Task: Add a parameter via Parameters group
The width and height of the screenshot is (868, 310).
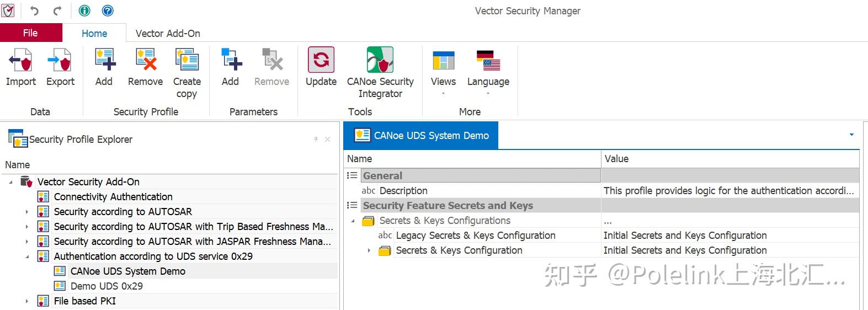Action: pos(230,61)
